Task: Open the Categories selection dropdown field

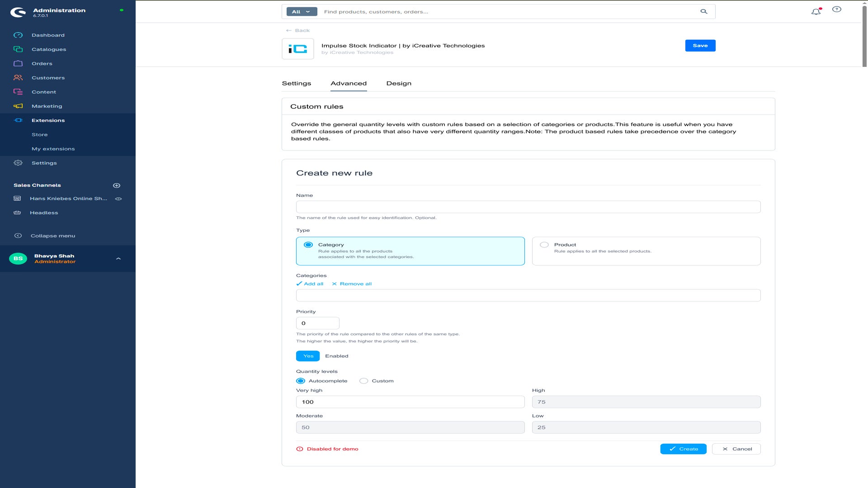Action: coord(528,296)
